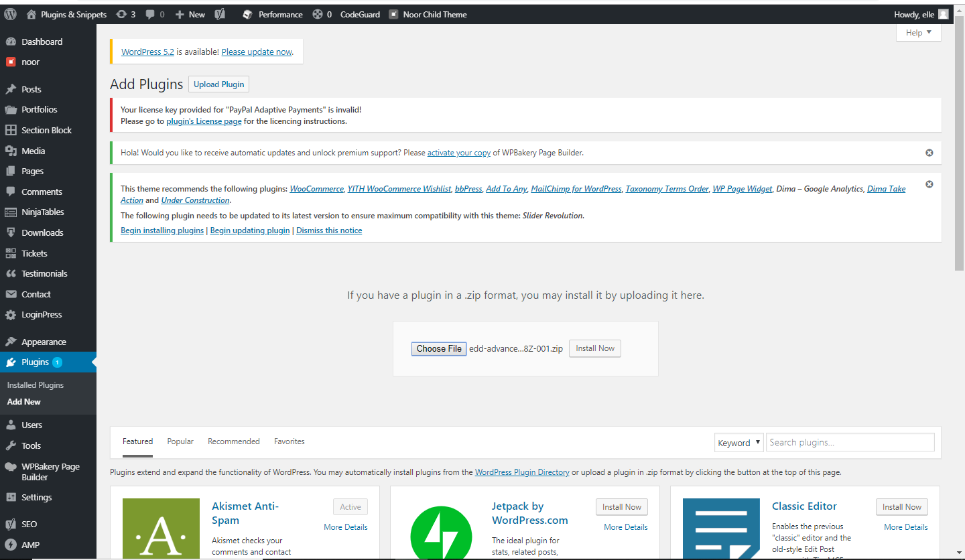Open the WordPress Plugin Directory link
965x560 pixels.
click(522, 472)
